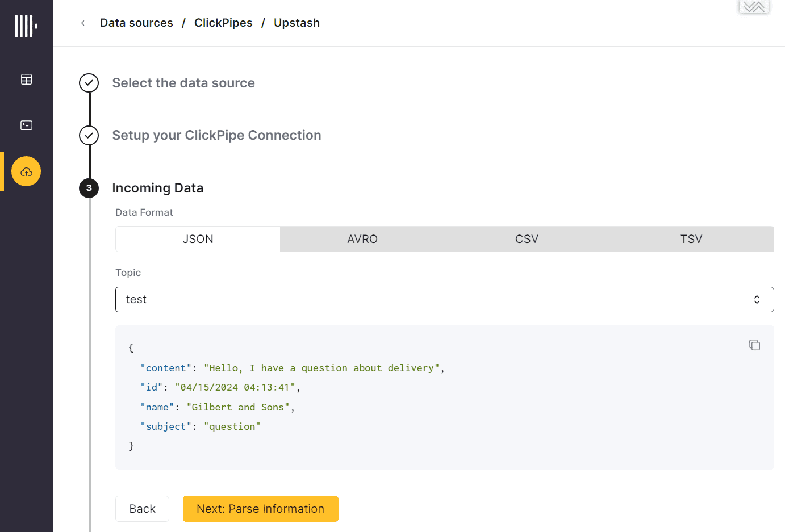Open the tables icon in sidebar
The width and height of the screenshot is (785, 532).
click(x=26, y=79)
